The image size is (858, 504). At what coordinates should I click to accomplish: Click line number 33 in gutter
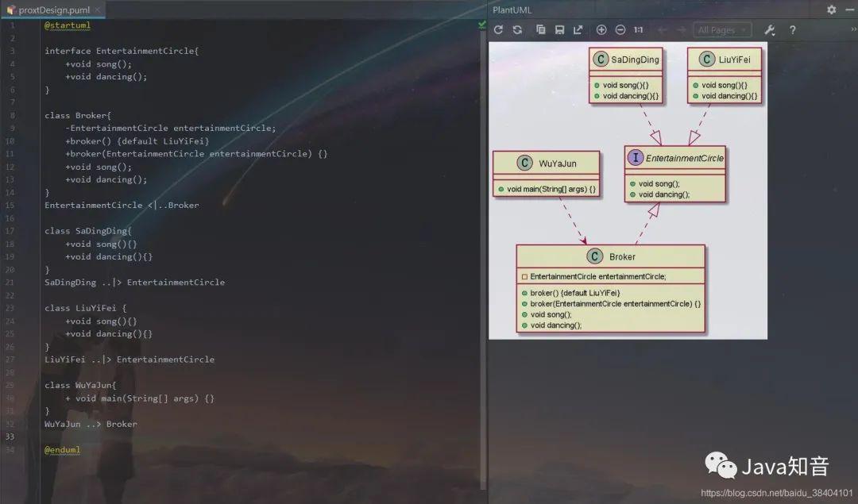[10, 437]
